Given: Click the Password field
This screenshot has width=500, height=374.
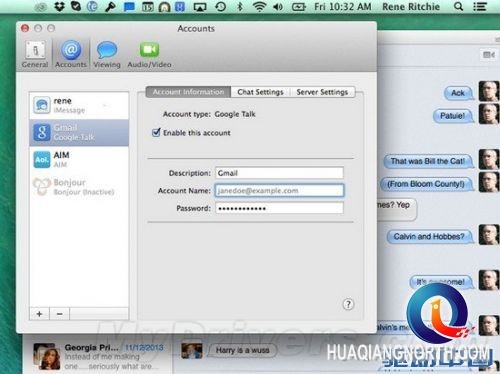Looking at the screenshot, I should tap(279, 208).
